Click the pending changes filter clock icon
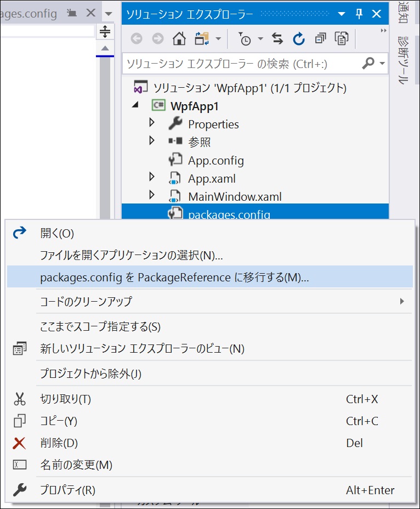 tap(245, 39)
